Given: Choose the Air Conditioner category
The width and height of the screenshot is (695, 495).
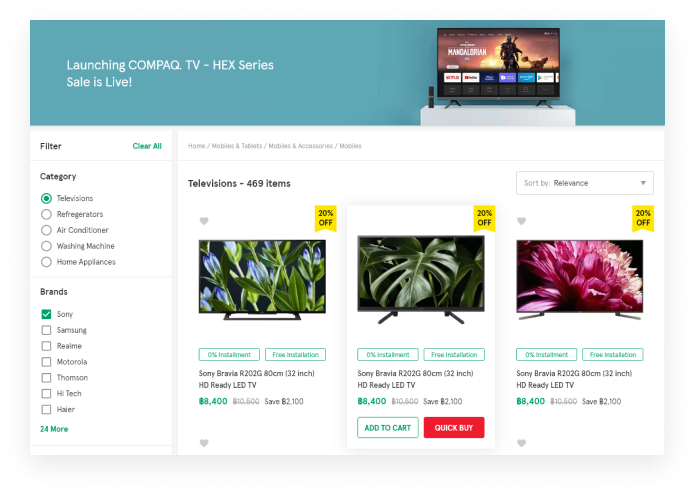Looking at the screenshot, I should tap(46, 230).
